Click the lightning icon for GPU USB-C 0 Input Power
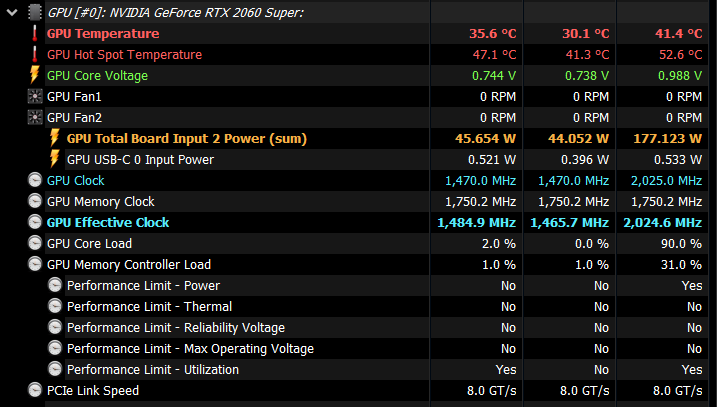Image resolution: width=717 pixels, height=407 pixels. pos(54,159)
